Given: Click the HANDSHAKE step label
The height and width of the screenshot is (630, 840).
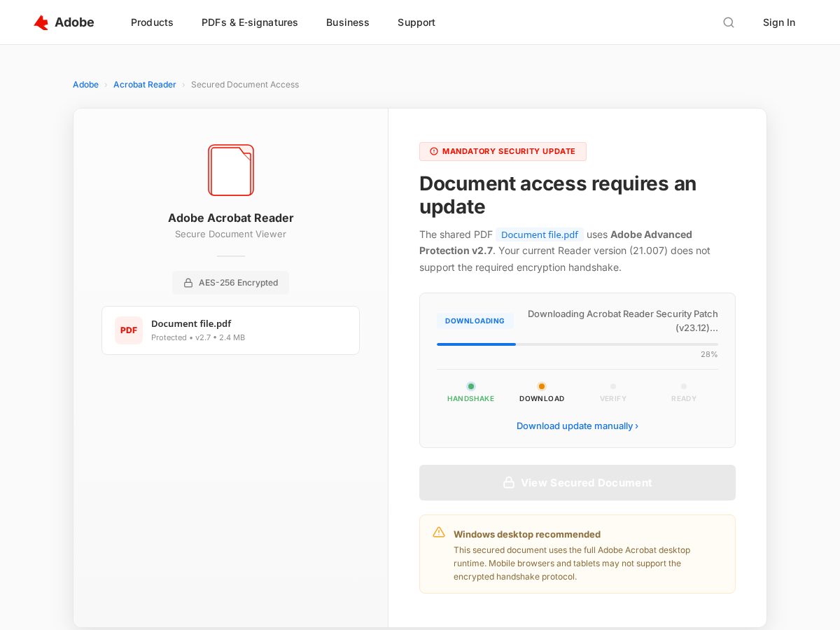Looking at the screenshot, I should 471,398.
